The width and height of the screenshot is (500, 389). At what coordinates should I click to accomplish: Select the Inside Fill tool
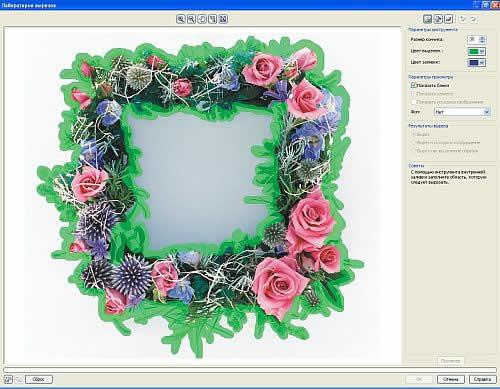click(438, 19)
